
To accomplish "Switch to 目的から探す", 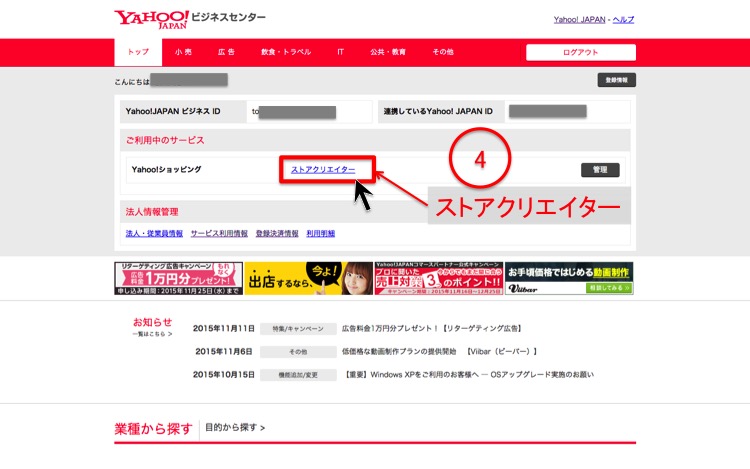I will click(235, 427).
